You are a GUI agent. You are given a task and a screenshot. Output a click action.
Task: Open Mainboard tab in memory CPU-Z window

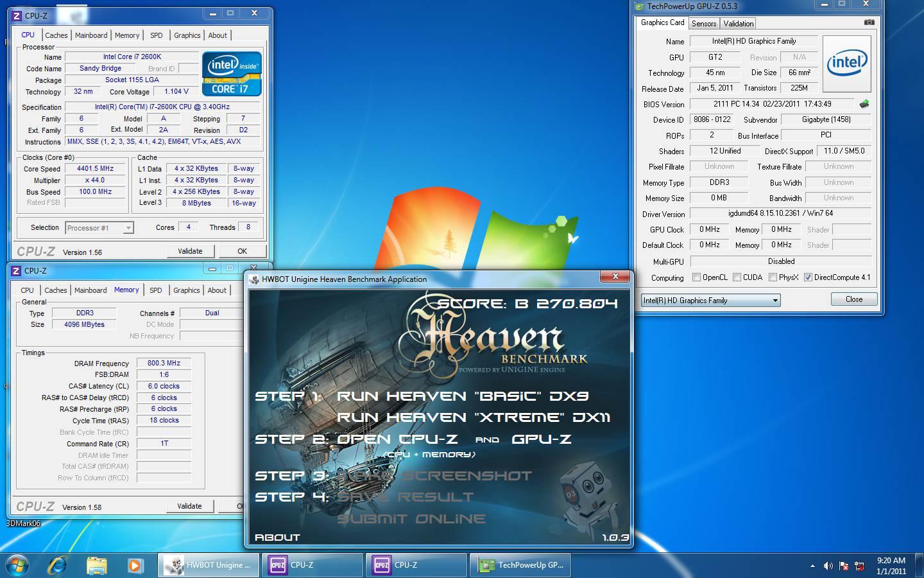(x=90, y=290)
